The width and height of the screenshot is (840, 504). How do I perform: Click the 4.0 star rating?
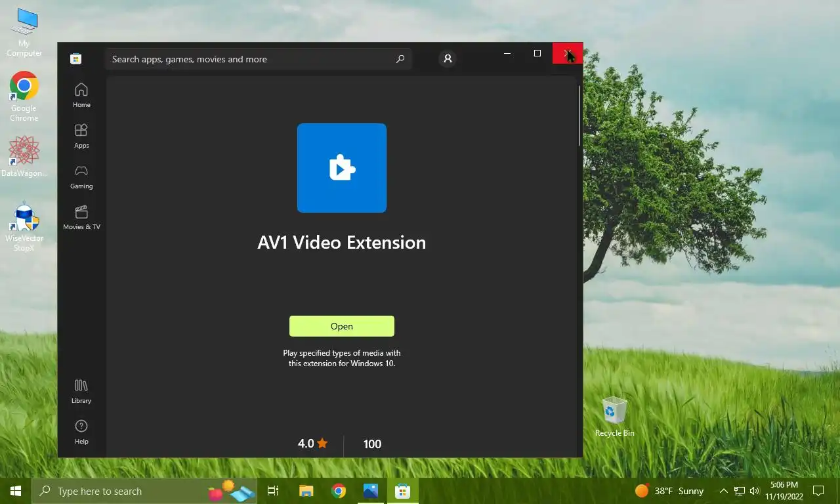(312, 444)
